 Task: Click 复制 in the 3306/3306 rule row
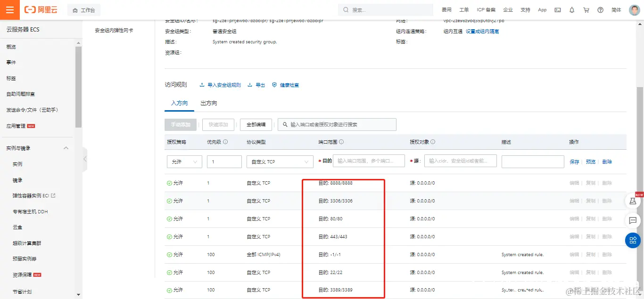[591, 201]
